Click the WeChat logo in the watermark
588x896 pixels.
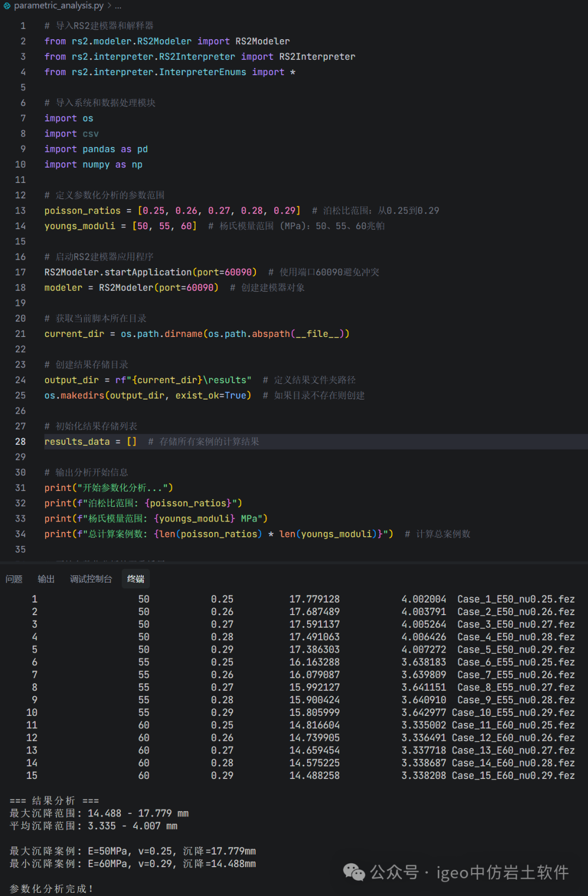[x=354, y=872]
